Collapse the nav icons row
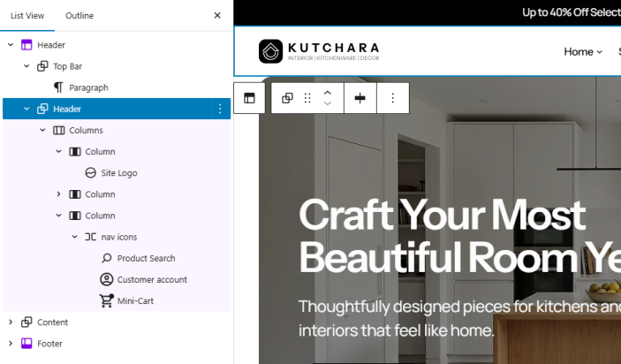 pyautogui.click(x=74, y=237)
